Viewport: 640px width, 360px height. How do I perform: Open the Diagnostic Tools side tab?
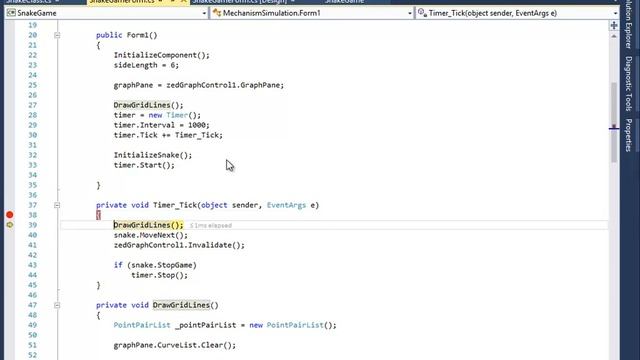click(x=629, y=84)
